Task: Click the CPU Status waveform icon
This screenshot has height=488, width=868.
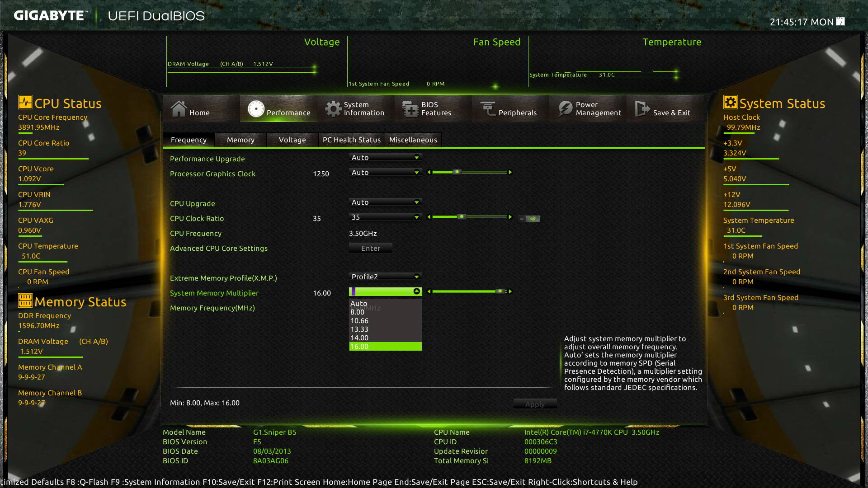Action: 25,102
